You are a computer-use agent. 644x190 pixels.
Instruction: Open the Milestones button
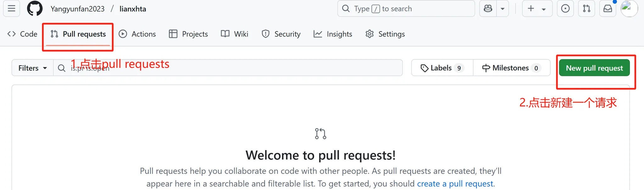(512, 68)
